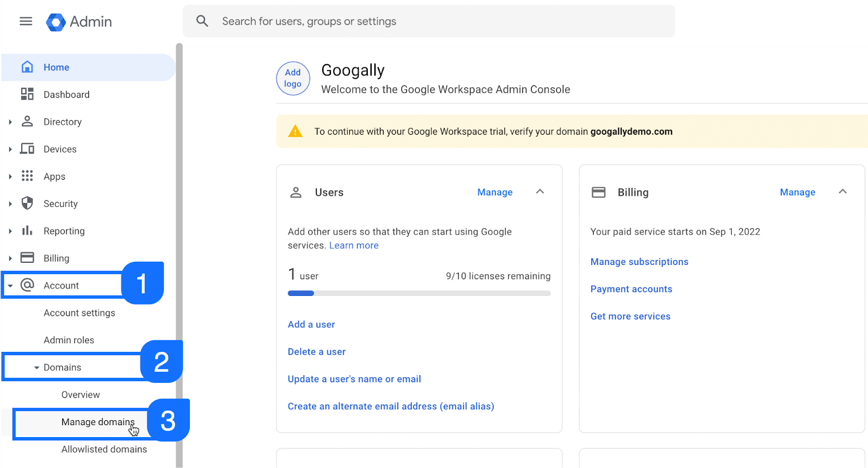
Task: Expand the Directory section arrow
Action: pyautogui.click(x=10, y=122)
